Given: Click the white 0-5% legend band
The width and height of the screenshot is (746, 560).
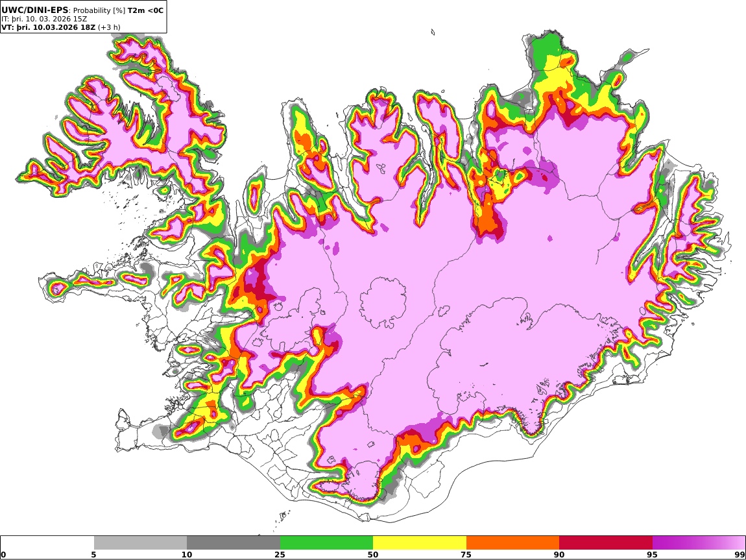Looking at the screenshot, I should point(47,543).
